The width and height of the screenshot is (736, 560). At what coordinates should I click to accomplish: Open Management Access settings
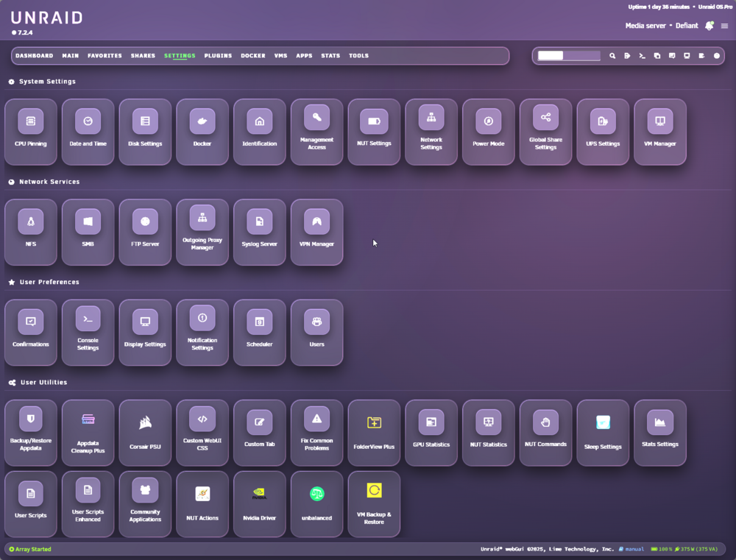(316, 132)
